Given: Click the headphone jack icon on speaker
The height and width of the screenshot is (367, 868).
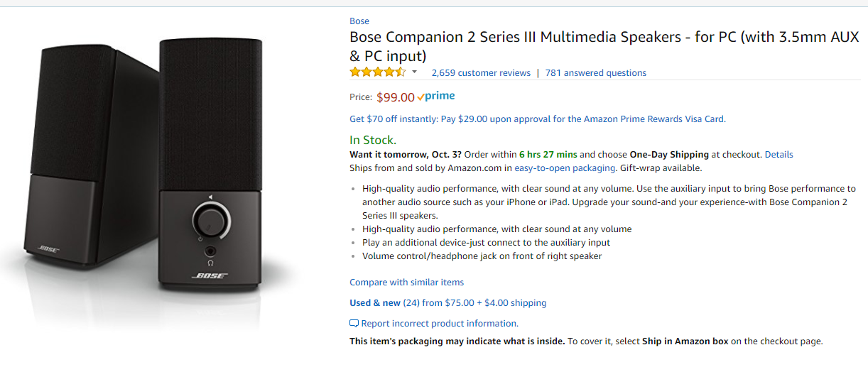Looking at the screenshot, I should [x=211, y=251].
